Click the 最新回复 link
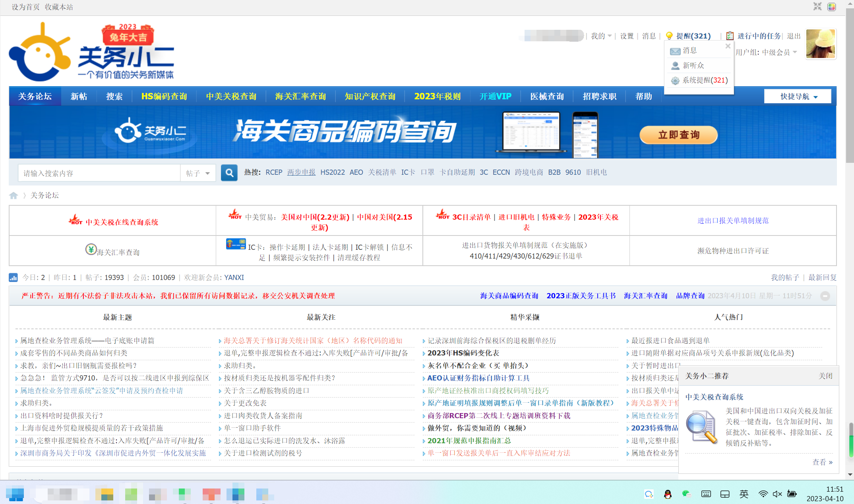The height and width of the screenshot is (504, 854). click(822, 278)
